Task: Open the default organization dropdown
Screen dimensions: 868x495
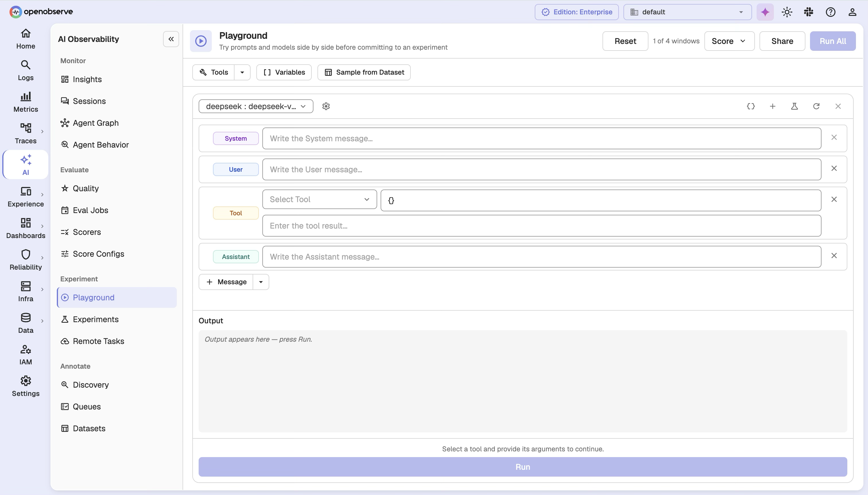Action: click(687, 12)
